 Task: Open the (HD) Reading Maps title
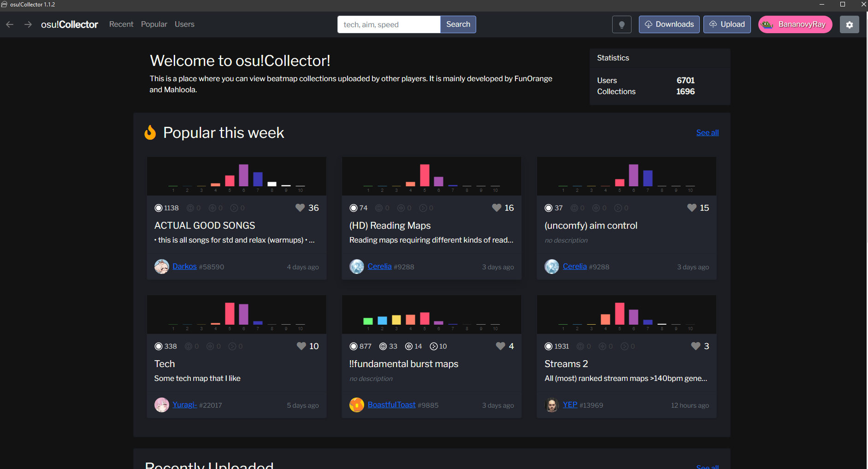[x=390, y=226]
